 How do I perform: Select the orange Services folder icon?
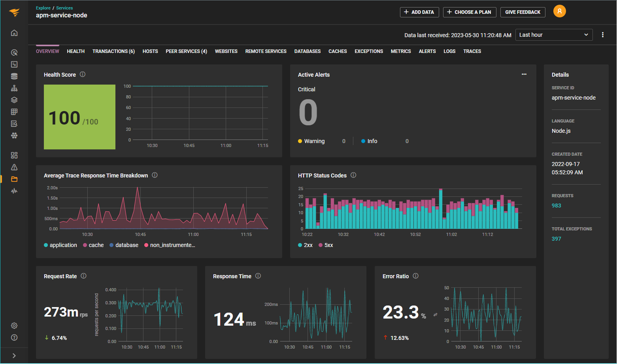coord(14,179)
